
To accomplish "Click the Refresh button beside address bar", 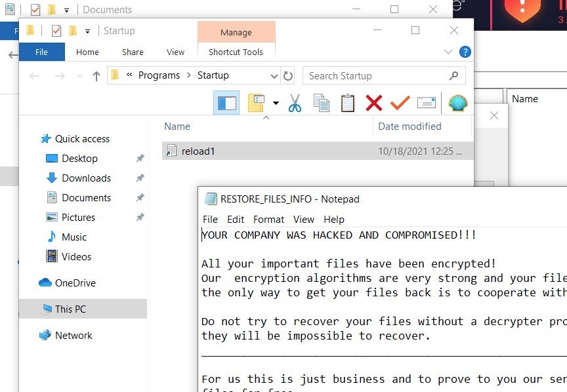I will [x=288, y=76].
